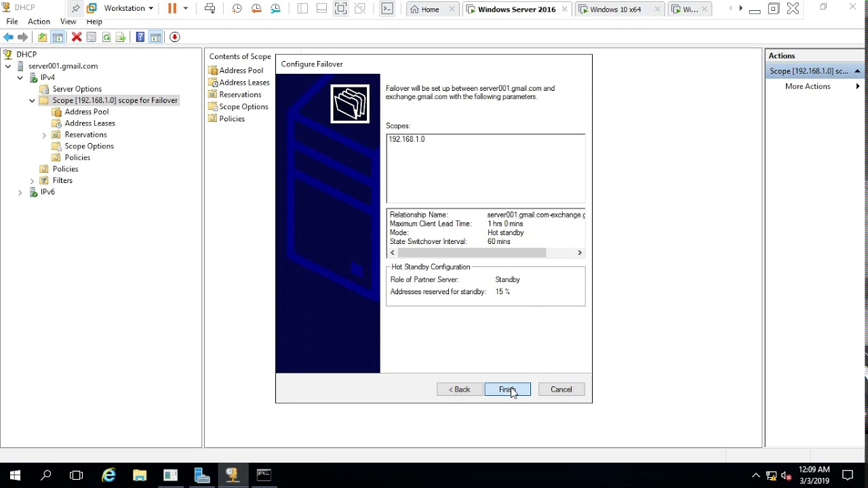Select Address Pool in Contents of Scope
Image resolution: width=868 pixels, height=488 pixels.
pos(241,70)
